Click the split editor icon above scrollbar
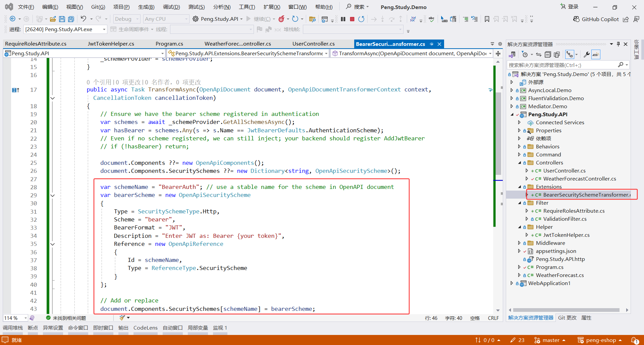 [498, 54]
